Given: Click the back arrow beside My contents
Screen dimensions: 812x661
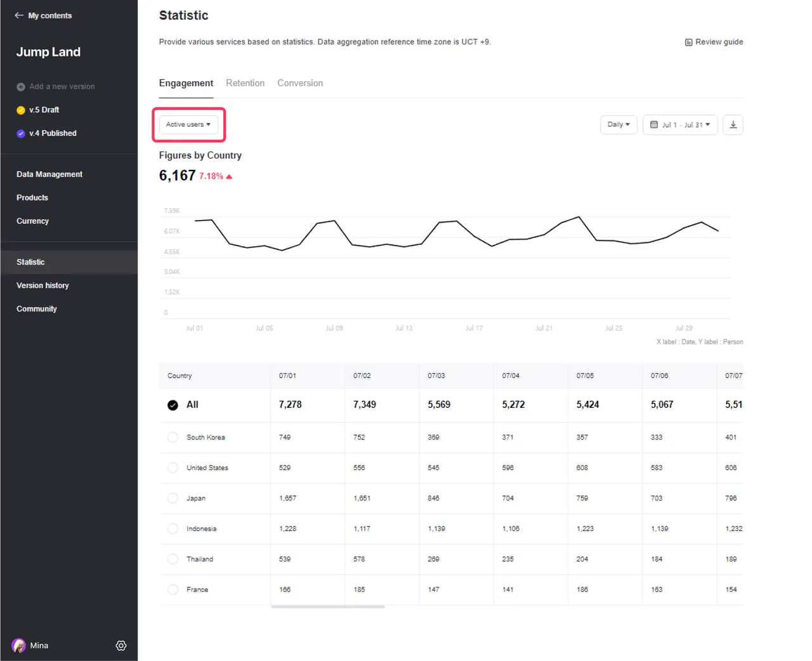Looking at the screenshot, I should tap(19, 15).
